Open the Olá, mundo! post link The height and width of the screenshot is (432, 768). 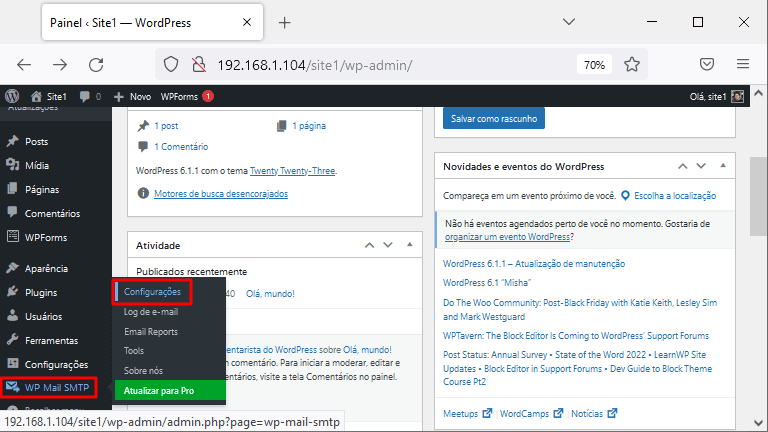tap(270, 293)
